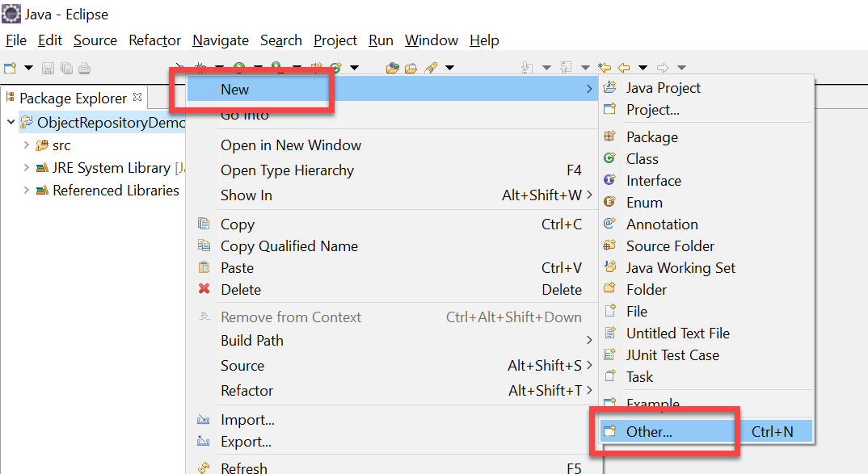Click the JUnit Test Case icon

610,355
